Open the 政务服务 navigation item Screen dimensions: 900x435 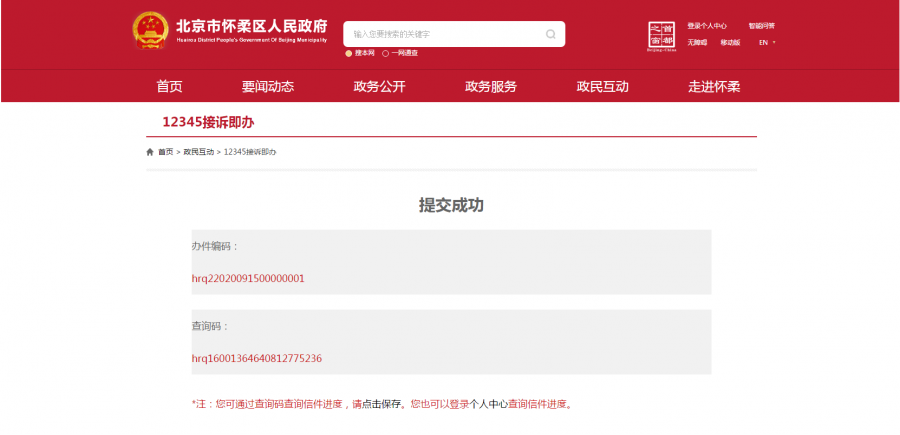(x=490, y=86)
